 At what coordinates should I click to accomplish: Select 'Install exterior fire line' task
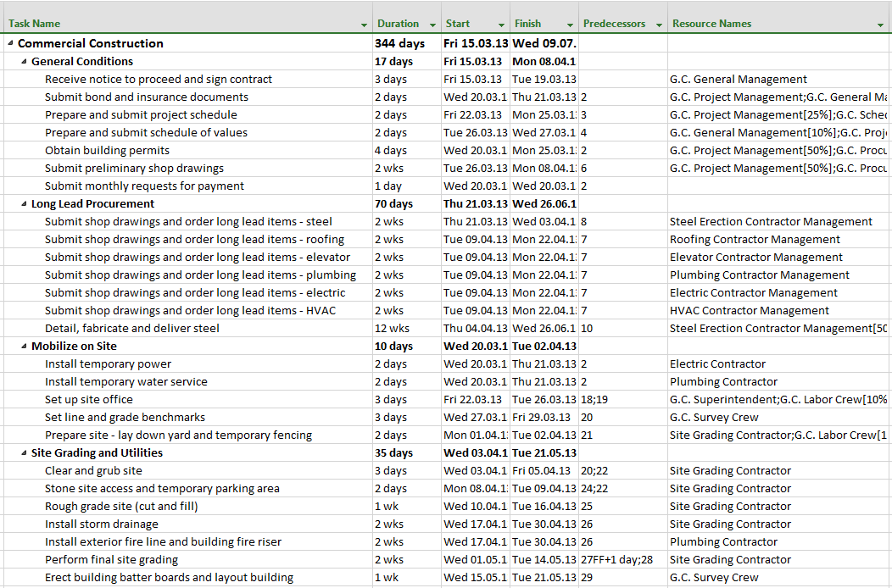164,542
